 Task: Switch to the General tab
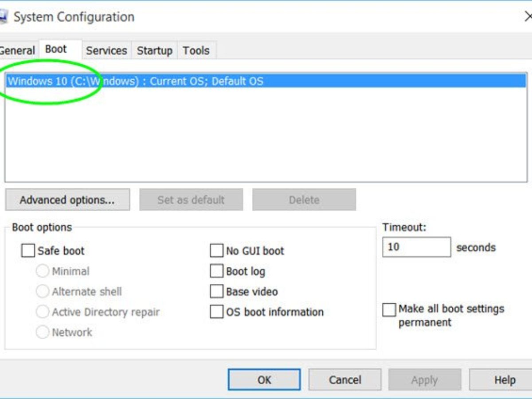(x=17, y=51)
